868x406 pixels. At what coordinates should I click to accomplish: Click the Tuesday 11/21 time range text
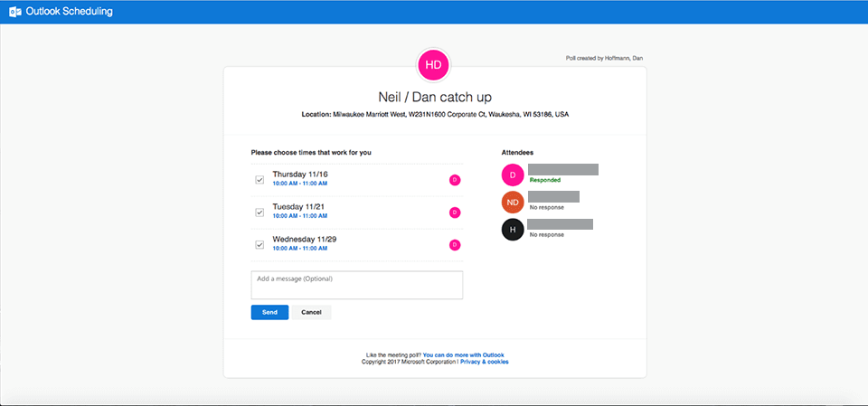[299, 216]
